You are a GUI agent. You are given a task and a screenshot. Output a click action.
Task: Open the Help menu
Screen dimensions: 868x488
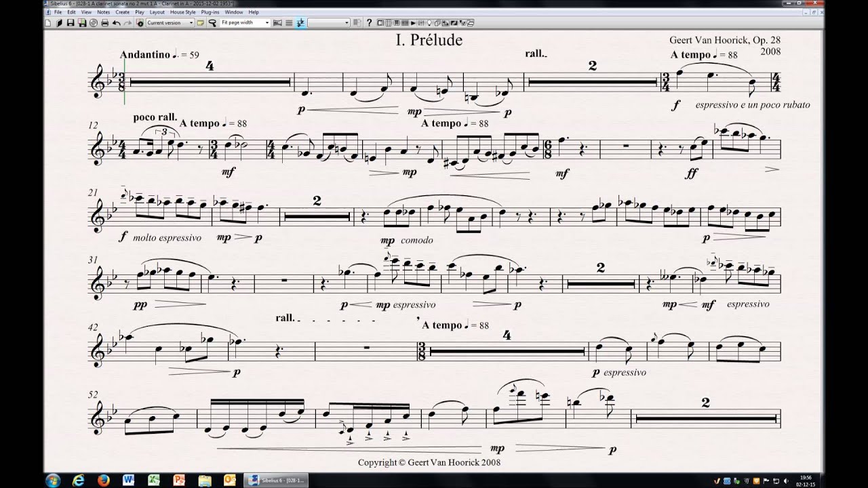click(x=254, y=12)
